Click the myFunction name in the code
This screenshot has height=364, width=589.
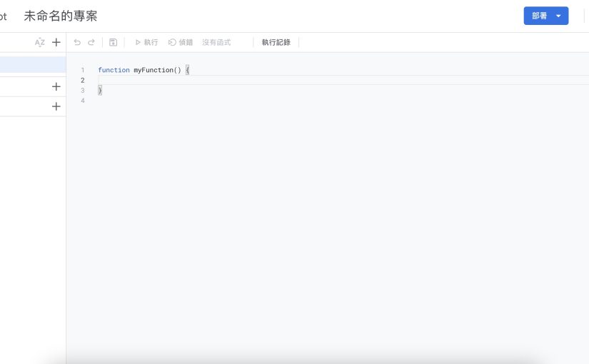[x=153, y=70]
